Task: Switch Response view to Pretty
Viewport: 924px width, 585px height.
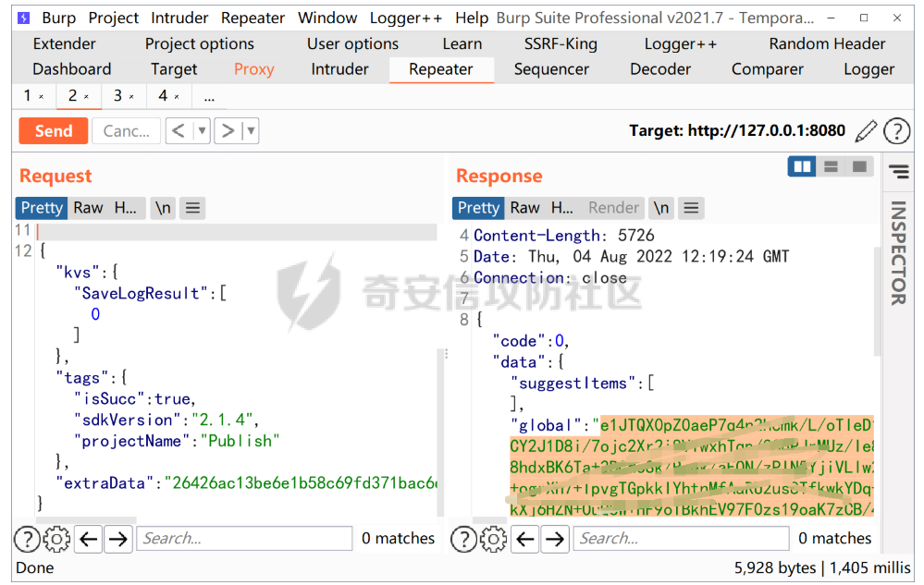Action: [x=478, y=208]
